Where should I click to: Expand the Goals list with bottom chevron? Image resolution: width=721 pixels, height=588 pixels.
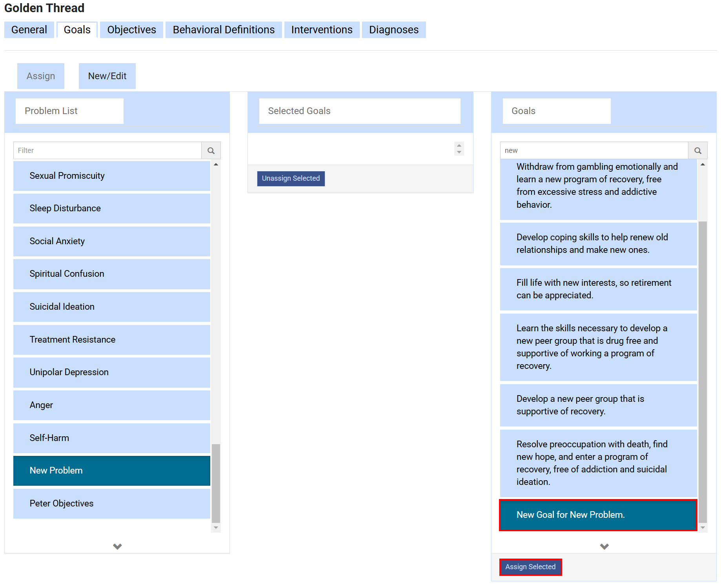(x=604, y=546)
